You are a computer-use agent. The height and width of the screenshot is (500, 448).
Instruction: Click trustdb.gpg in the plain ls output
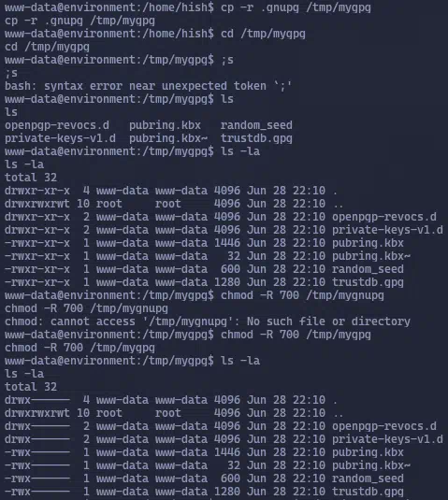coord(256,138)
